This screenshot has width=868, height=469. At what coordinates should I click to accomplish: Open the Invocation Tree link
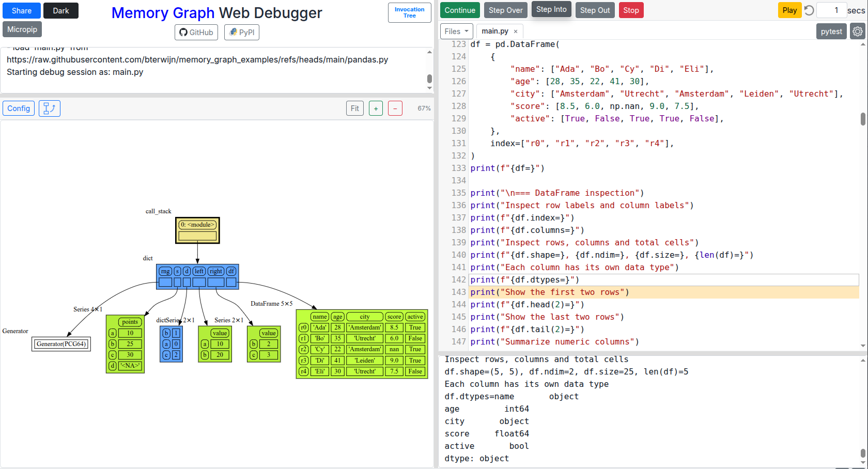click(410, 12)
